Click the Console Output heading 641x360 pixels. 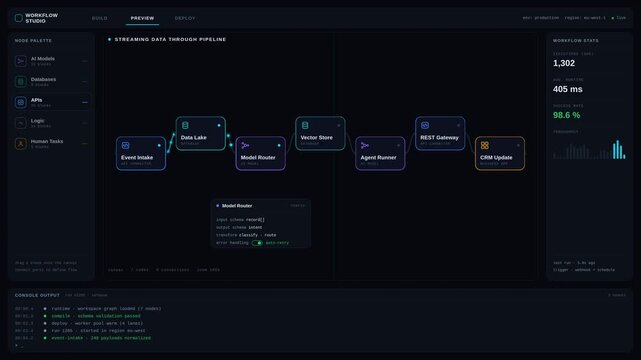pyautogui.click(x=37, y=295)
